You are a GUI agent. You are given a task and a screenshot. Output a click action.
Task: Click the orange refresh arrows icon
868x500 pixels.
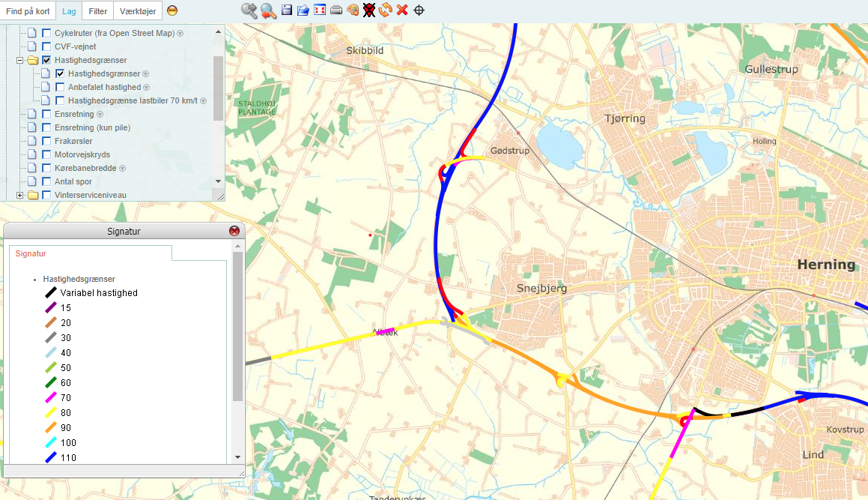385,10
